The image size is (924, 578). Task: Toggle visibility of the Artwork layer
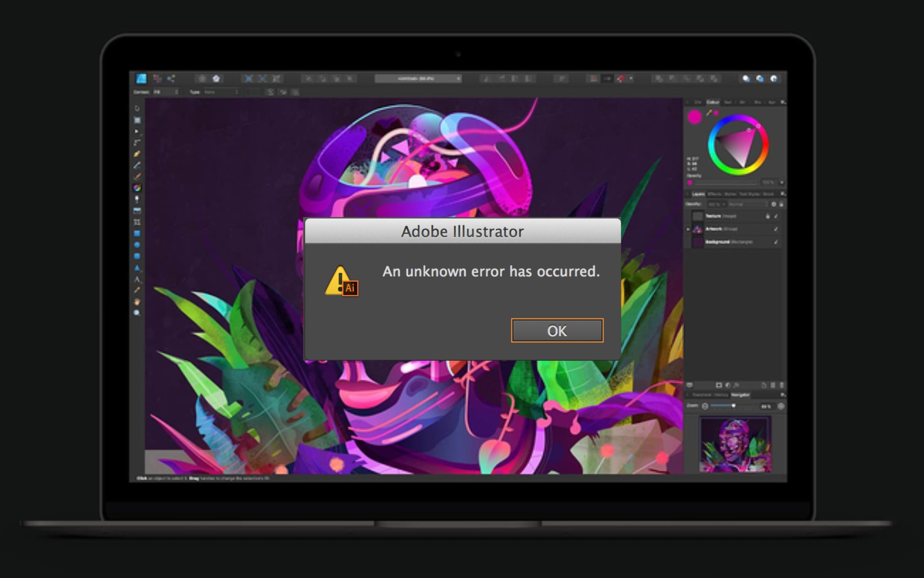(776, 229)
